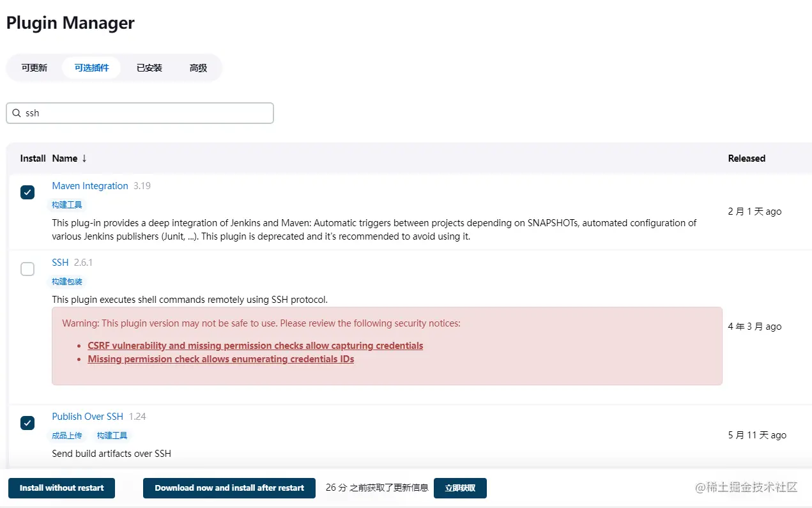Click the Install column header
The height and width of the screenshot is (508, 812).
(33, 158)
